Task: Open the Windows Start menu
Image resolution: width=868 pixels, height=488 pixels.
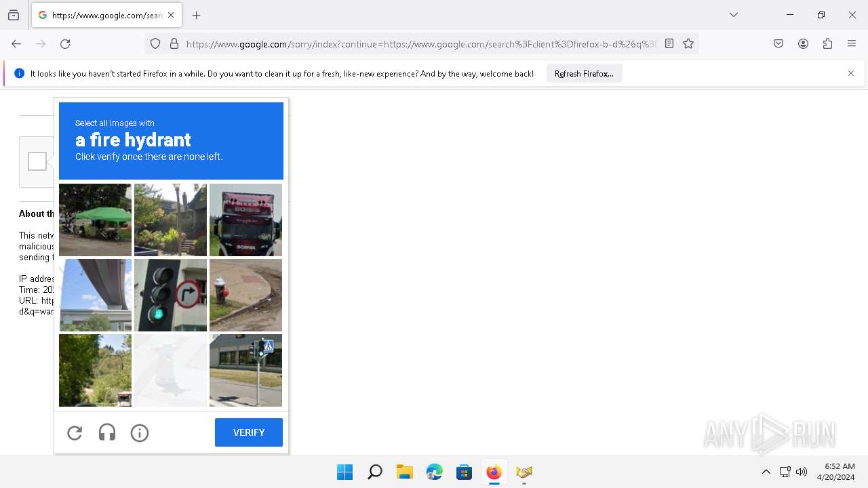Action: click(344, 472)
